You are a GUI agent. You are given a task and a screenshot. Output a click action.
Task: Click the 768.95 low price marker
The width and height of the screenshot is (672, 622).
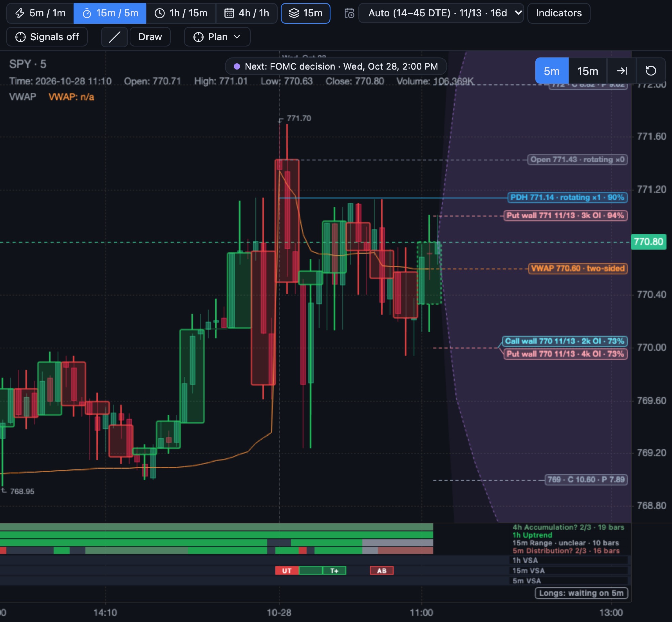(22, 491)
